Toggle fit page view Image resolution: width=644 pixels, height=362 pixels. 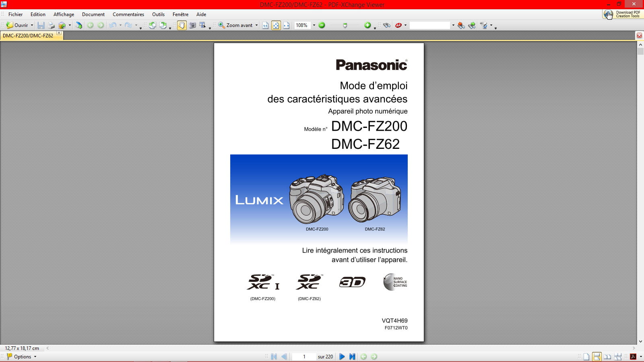[x=276, y=25]
